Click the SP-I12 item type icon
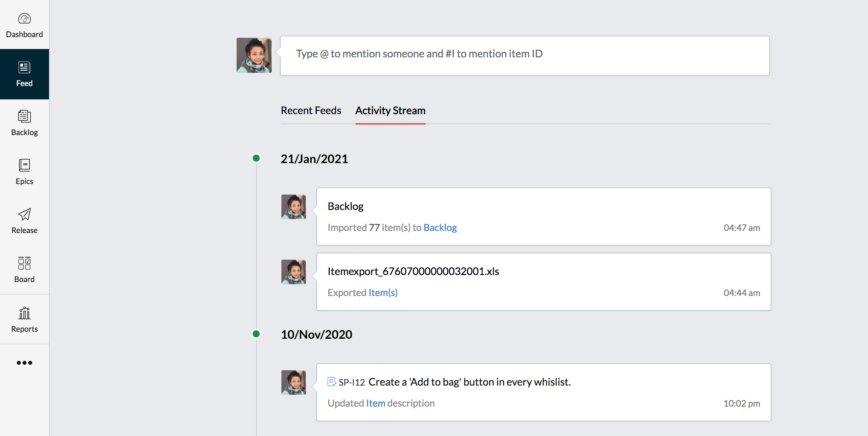 [x=331, y=382]
